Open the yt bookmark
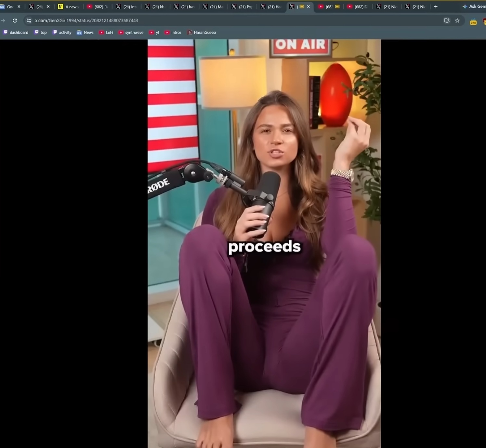Image resolution: width=486 pixels, height=448 pixels. click(x=154, y=33)
